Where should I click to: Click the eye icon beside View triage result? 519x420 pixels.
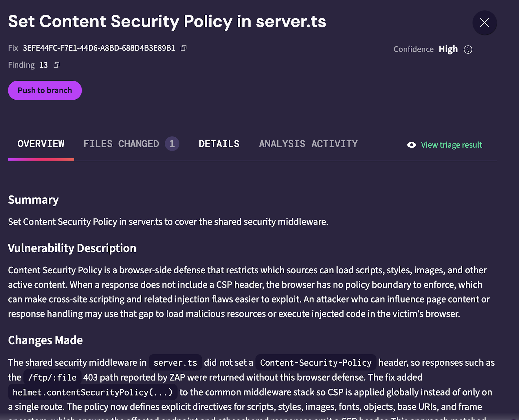(411, 145)
